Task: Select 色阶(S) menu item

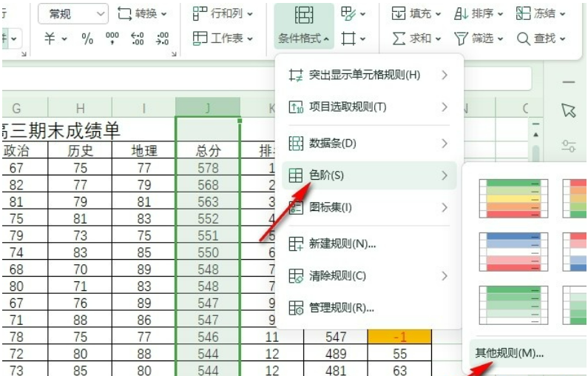Action: point(369,175)
